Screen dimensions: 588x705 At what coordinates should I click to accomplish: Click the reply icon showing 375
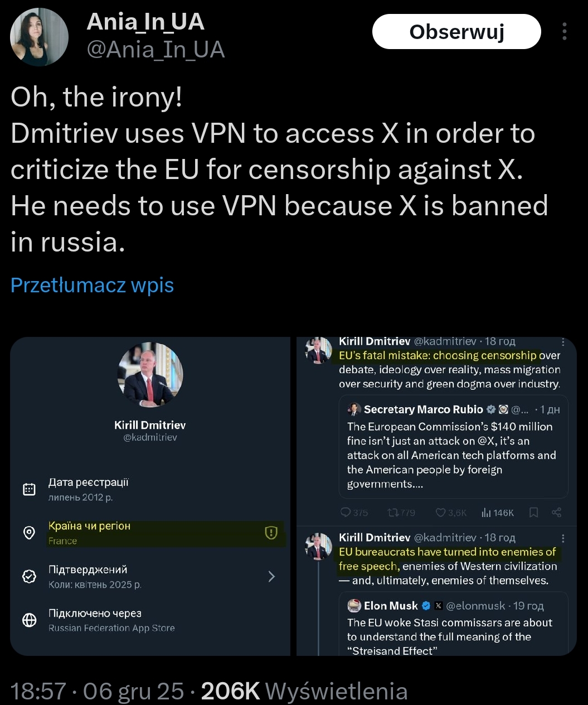(346, 513)
